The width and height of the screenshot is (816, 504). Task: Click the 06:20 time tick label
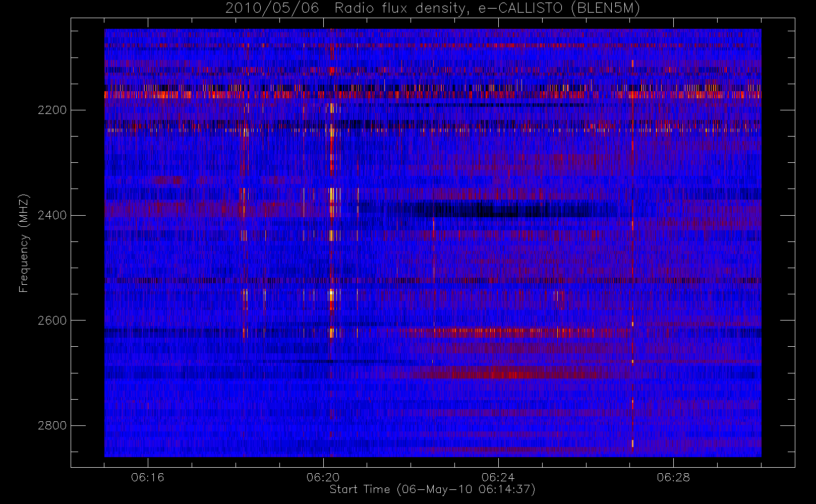(323, 477)
